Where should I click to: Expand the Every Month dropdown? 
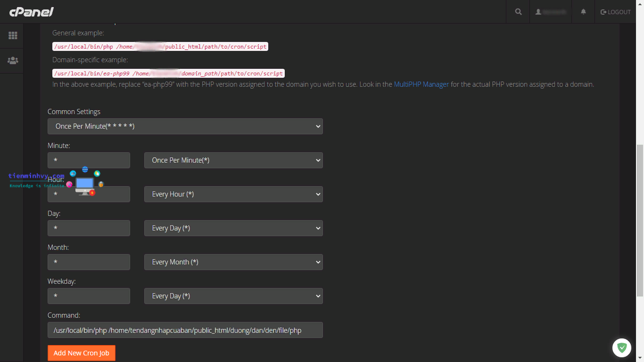point(233,262)
